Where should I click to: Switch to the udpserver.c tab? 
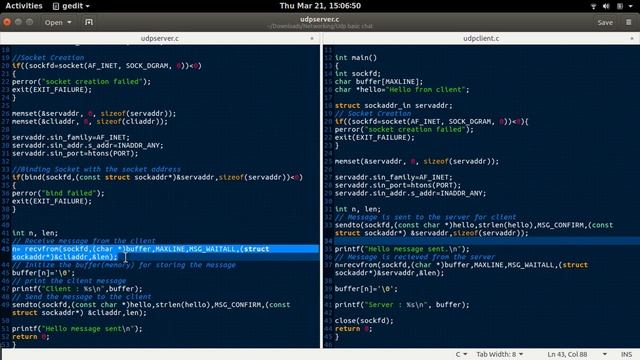[160, 38]
